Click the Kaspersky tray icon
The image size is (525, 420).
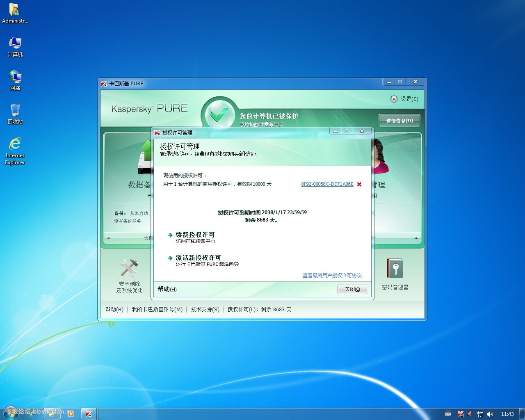pos(461,414)
